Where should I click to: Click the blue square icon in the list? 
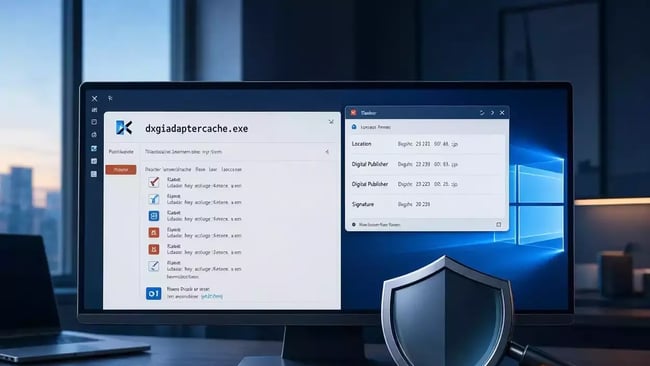154,216
